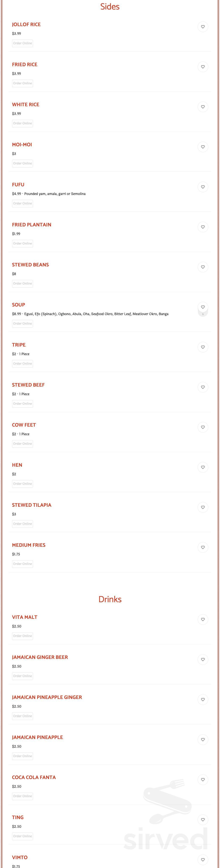Favorite Jollof Rice with the heart icon
The image size is (220, 868).
click(x=203, y=27)
